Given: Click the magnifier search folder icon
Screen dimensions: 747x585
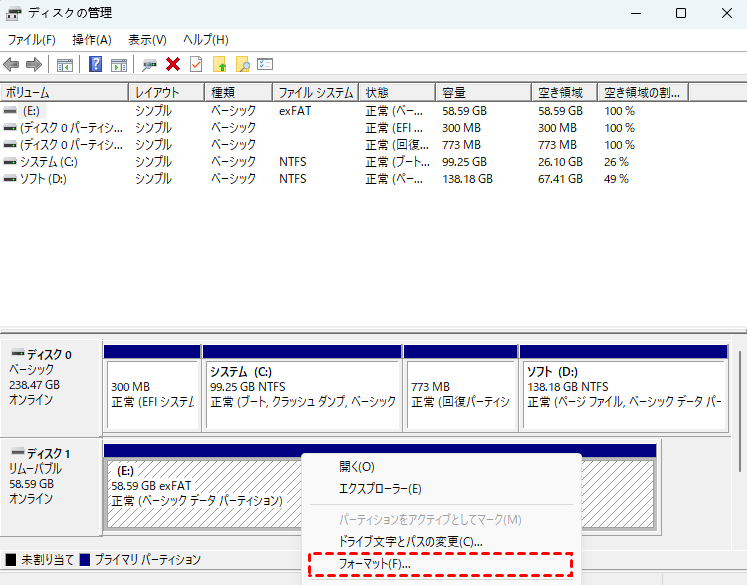Looking at the screenshot, I should (x=243, y=65).
